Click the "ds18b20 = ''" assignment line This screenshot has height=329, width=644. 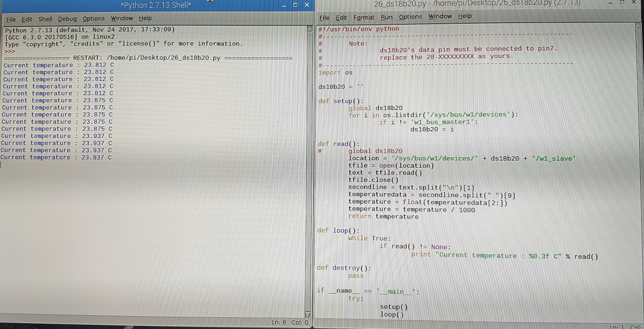[x=341, y=87]
